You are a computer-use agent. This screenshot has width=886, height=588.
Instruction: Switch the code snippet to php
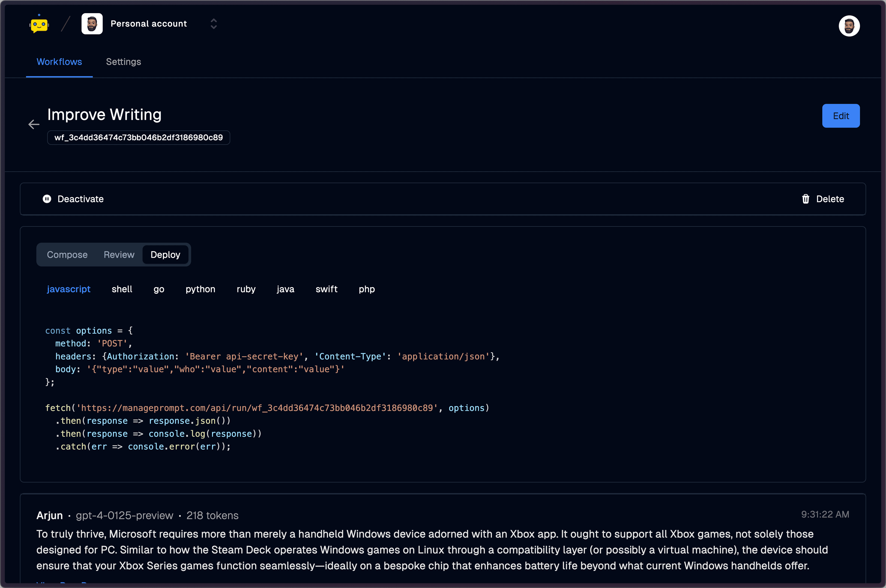point(367,289)
